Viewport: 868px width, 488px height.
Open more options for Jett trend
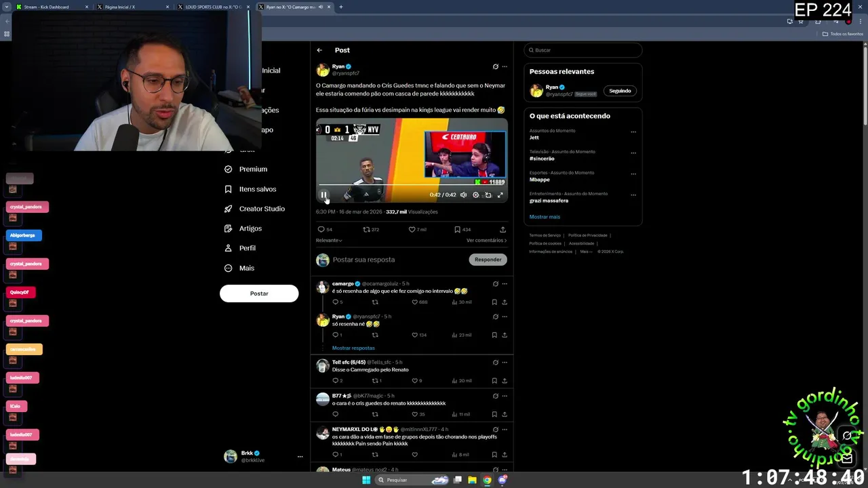click(x=633, y=132)
